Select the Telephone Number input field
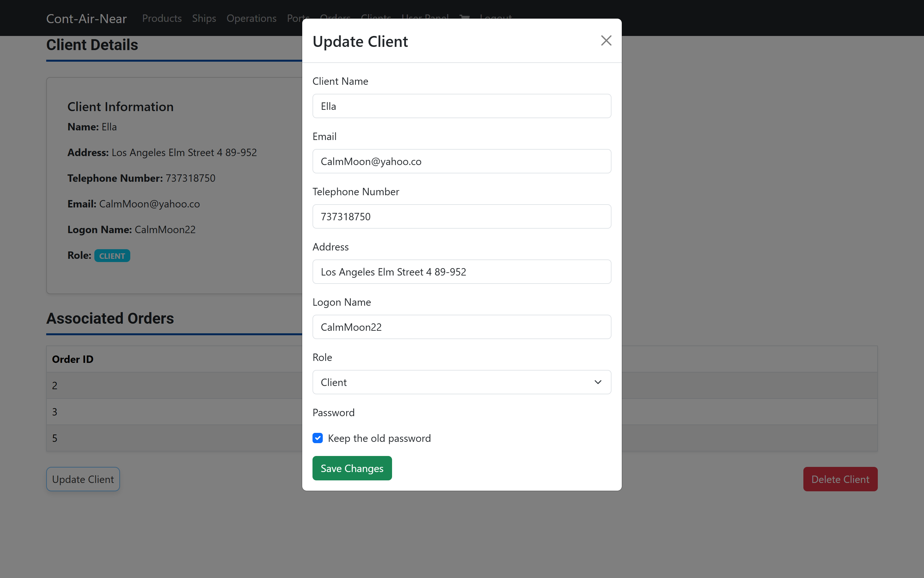This screenshot has height=578, width=924. pyautogui.click(x=462, y=216)
